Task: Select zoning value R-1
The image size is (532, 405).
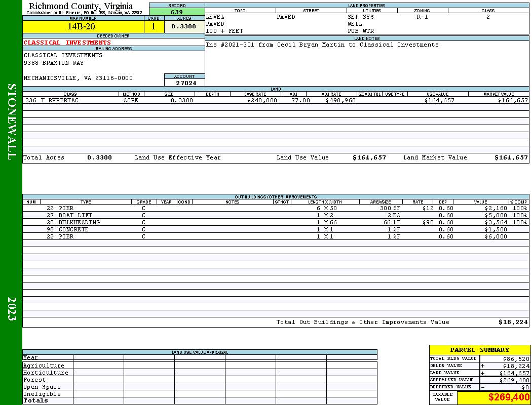Action: [423, 17]
